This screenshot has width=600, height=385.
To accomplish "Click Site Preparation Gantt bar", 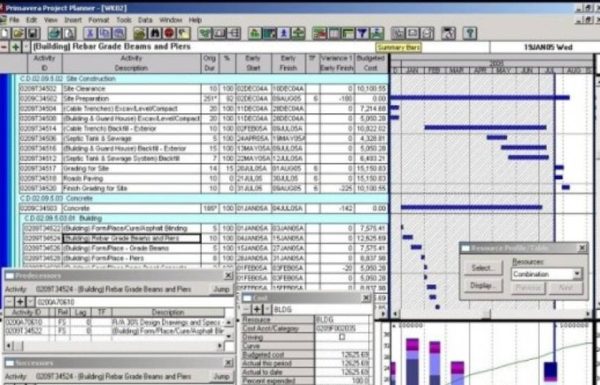I will 480,98.
